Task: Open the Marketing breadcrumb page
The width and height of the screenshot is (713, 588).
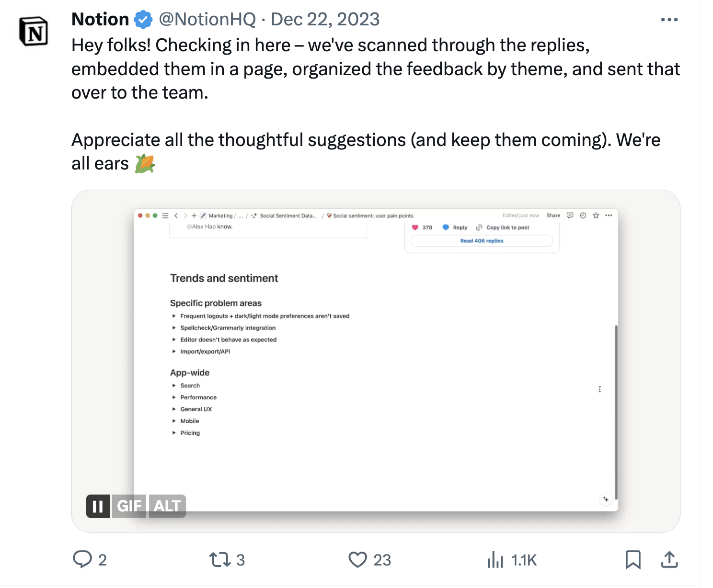Action: 220,215
